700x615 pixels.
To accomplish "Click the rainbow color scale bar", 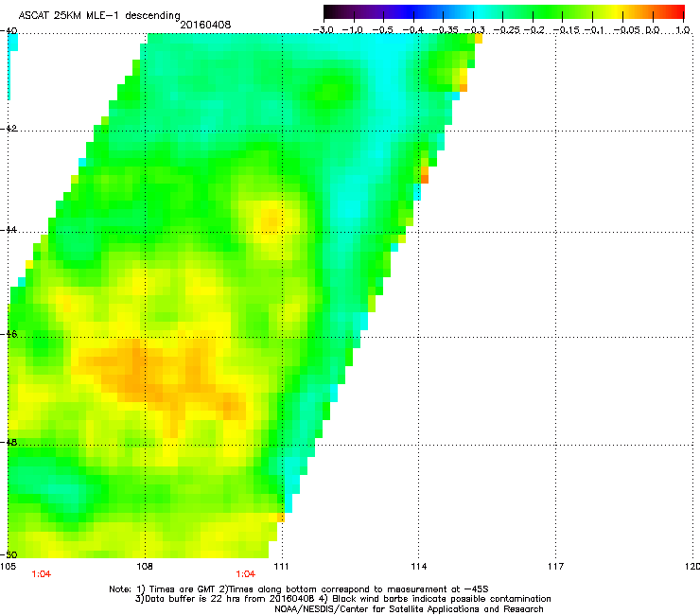I will click(x=503, y=11).
